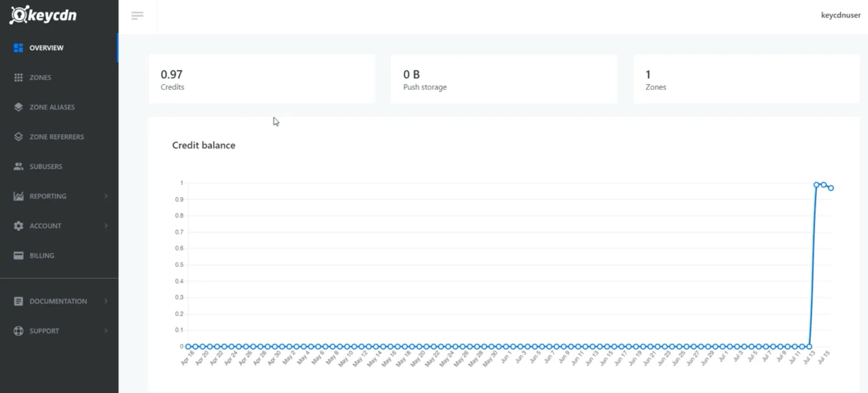Screen dimensions: 868x393
Task: Expand the Account submenu arrow
Action: (106, 226)
